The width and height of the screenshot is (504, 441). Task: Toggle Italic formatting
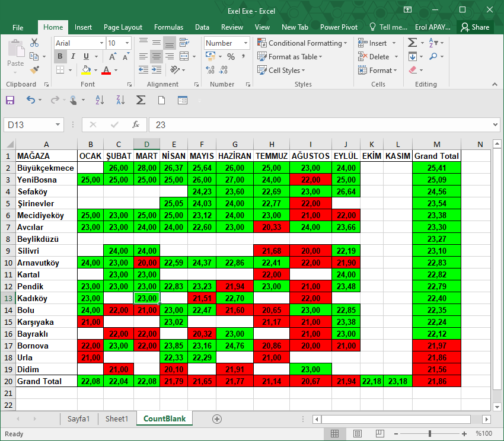pos(73,56)
